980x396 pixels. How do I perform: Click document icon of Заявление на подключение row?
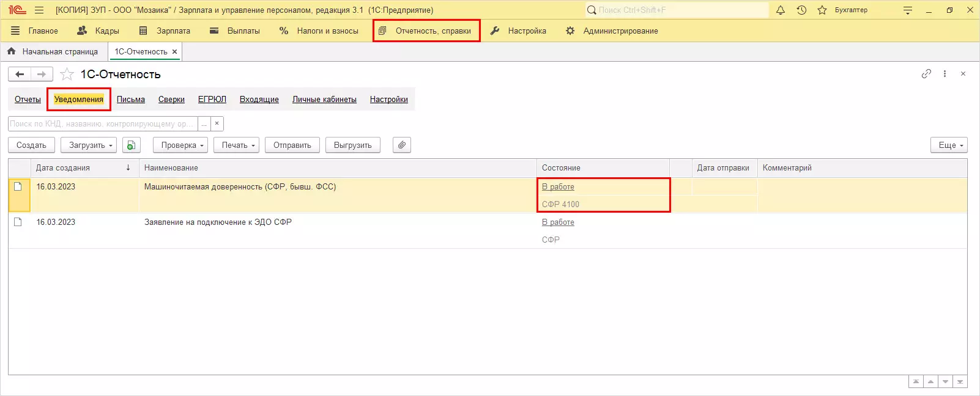(x=18, y=222)
